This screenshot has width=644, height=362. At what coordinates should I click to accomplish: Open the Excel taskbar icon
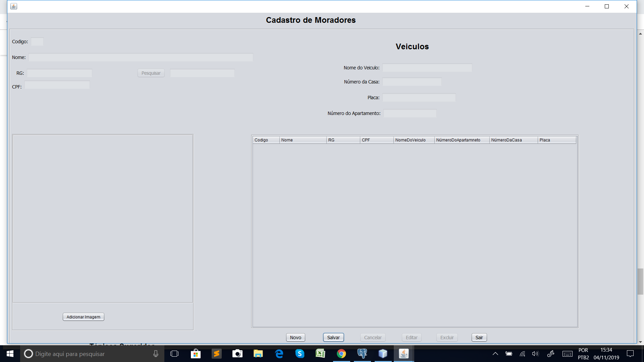point(320,354)
